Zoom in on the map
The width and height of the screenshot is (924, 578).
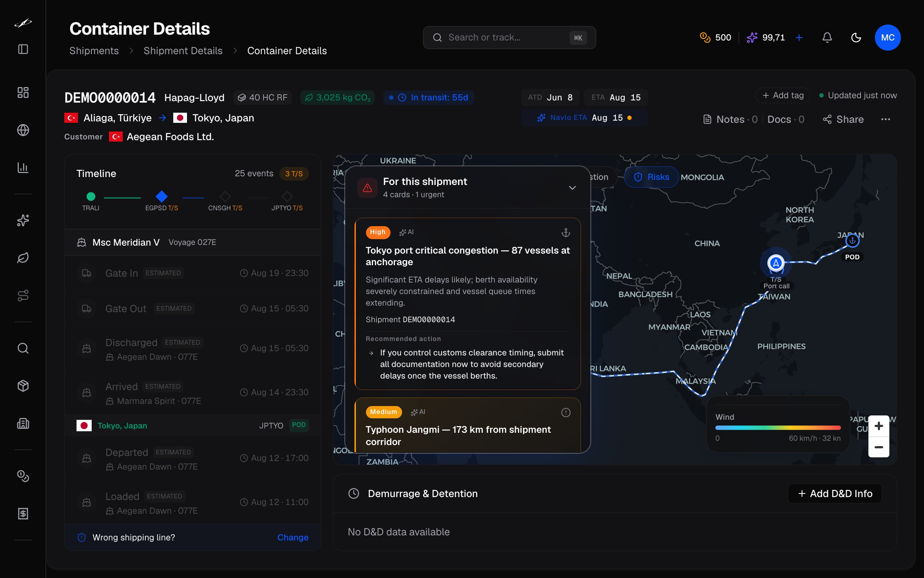(x=879, y=426)
